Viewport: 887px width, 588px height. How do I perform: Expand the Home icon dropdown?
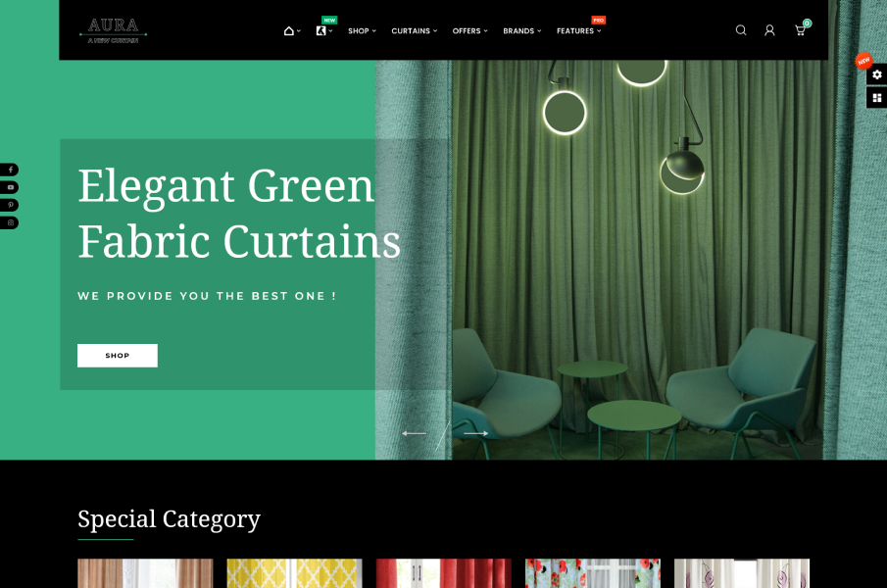click(x=291, y=30)
